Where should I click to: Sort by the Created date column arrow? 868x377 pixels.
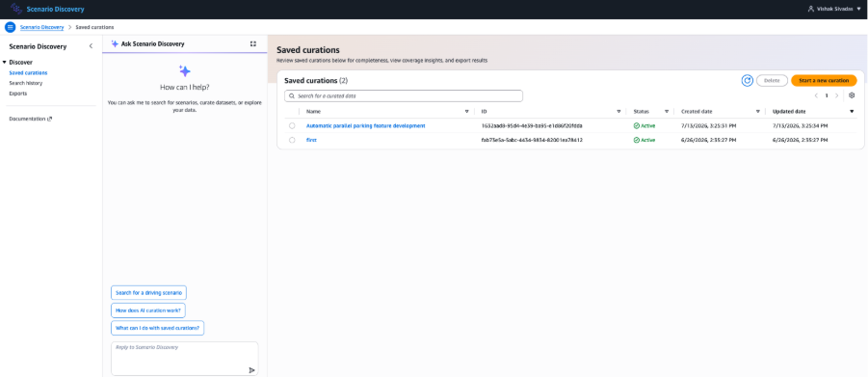tap(758, 112)
